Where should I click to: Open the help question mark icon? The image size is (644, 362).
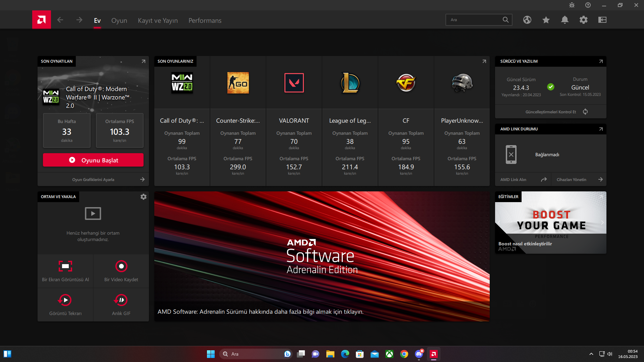pyautogui.click(x=588, y=5)
